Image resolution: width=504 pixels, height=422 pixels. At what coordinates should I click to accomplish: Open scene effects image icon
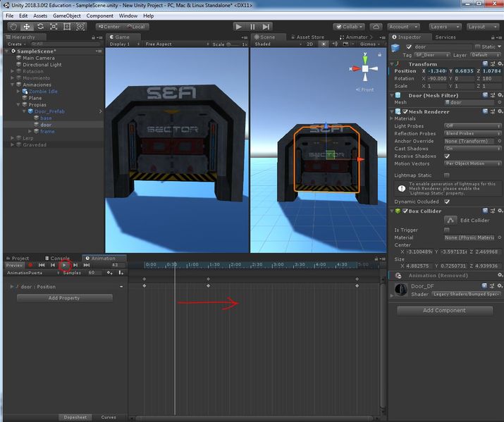tap(345, 44)
